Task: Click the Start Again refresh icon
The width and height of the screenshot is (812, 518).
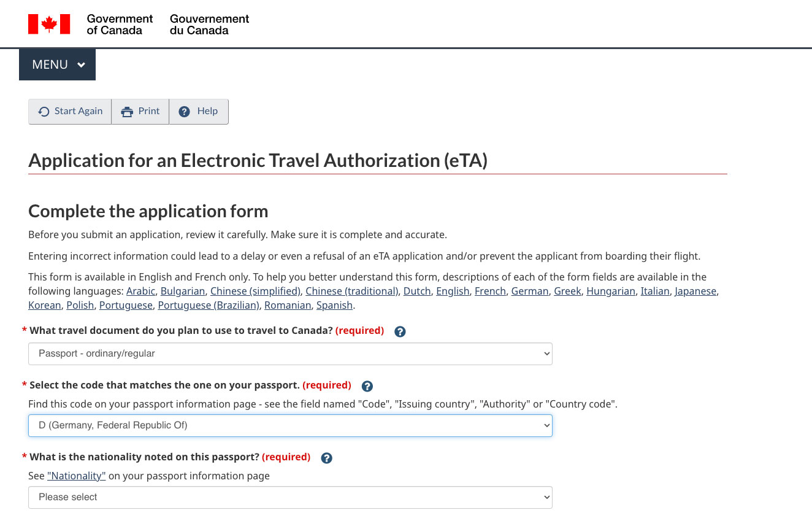Action: click(44, 112)
